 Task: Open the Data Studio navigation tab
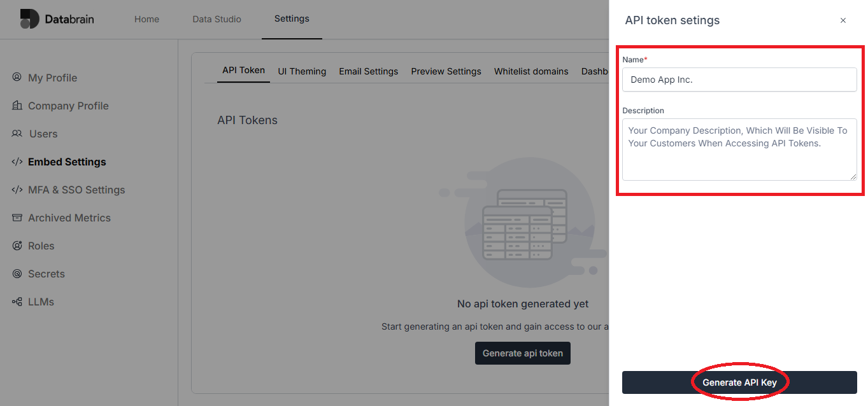[x=217, y=19]
